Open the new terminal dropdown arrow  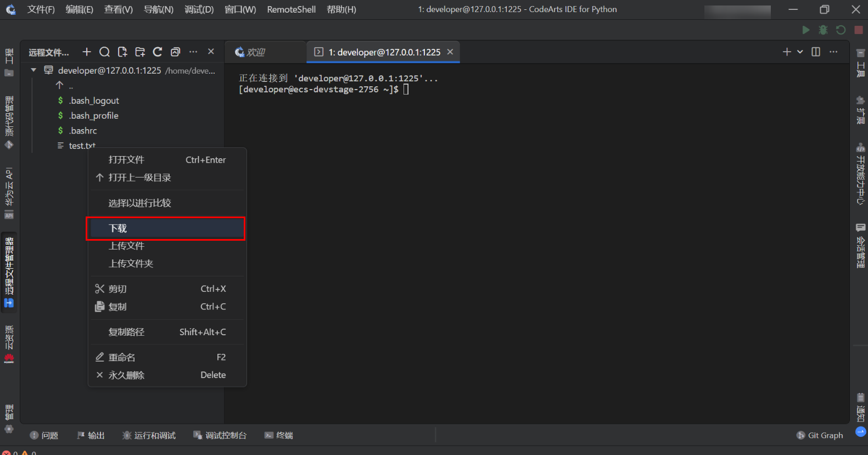[800, 52]
